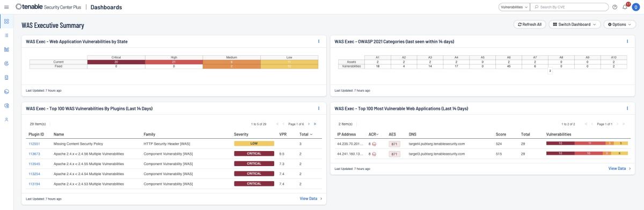This screenshot has width=644, height=210.
Task: Open the user account avatar
Action: coord(636,7)
